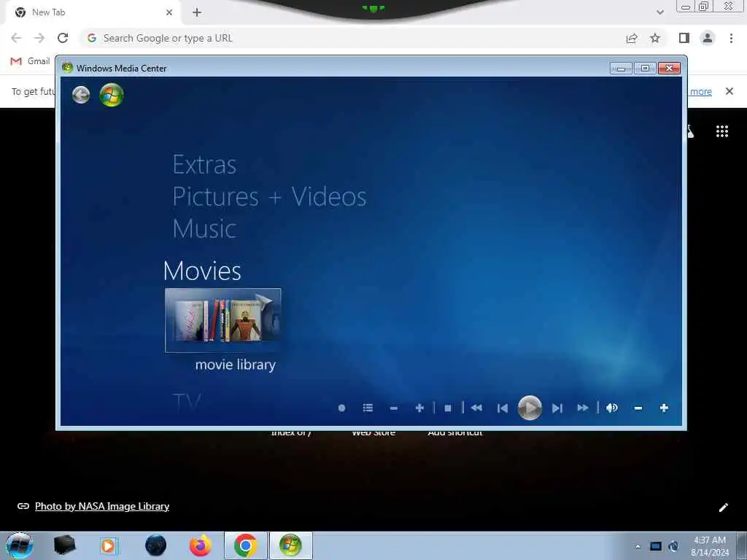Open a new Chrome tab
Screen dimensions: 747x560
pos(197,12)
